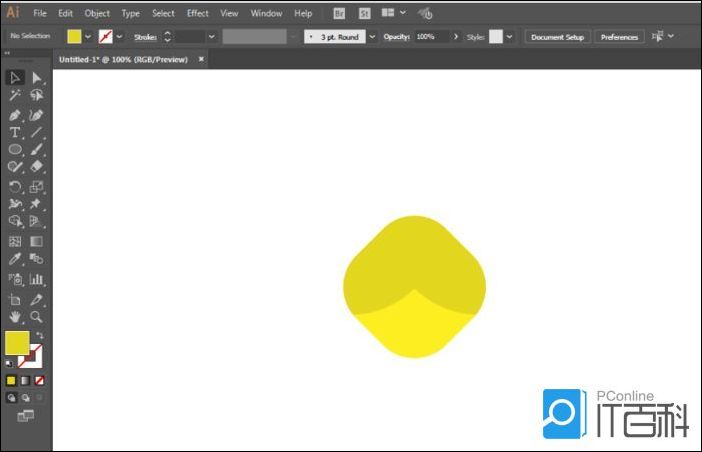Select the Perspective Grid tool

(37, 221)
